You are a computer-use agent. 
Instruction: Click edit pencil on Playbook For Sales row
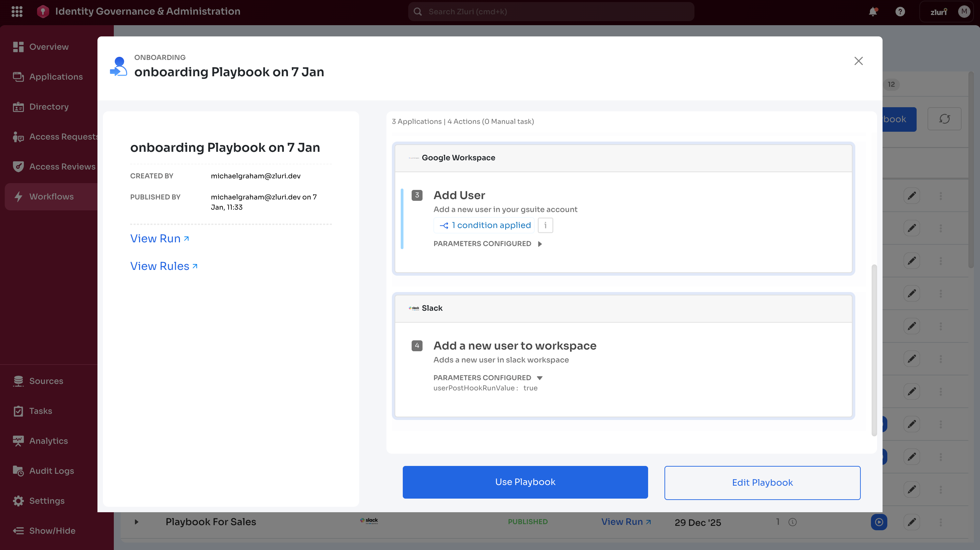coord(912,522)
